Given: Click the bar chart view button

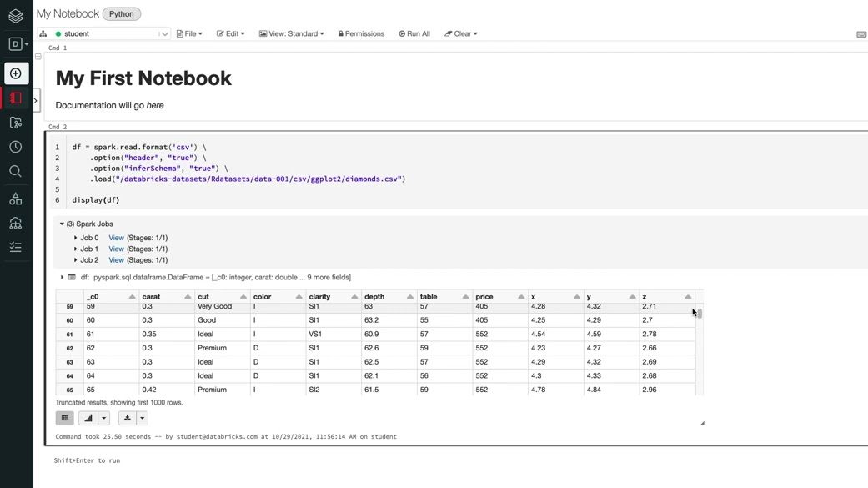Looking at the screenshot, I should tap(88, 418).
